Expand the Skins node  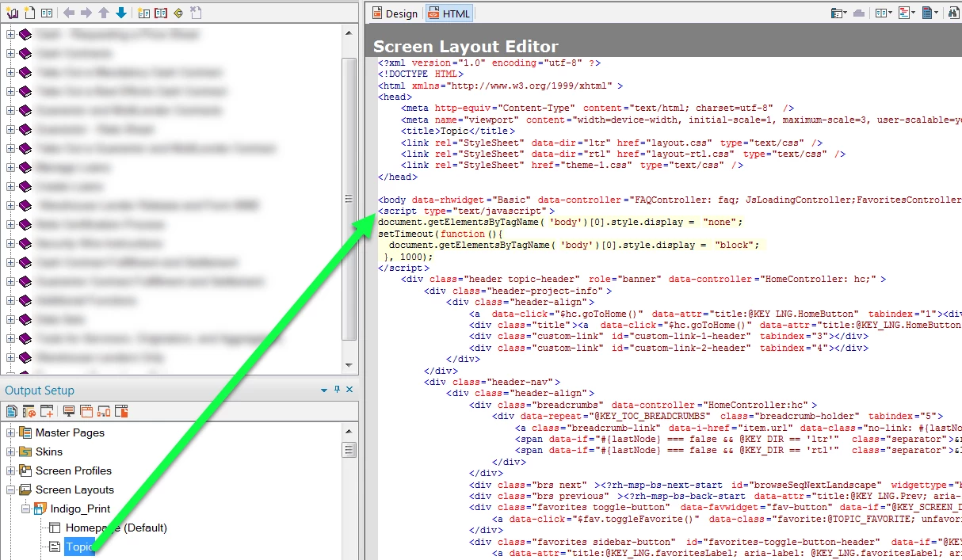pyautogui.click(x=10, y=452)
